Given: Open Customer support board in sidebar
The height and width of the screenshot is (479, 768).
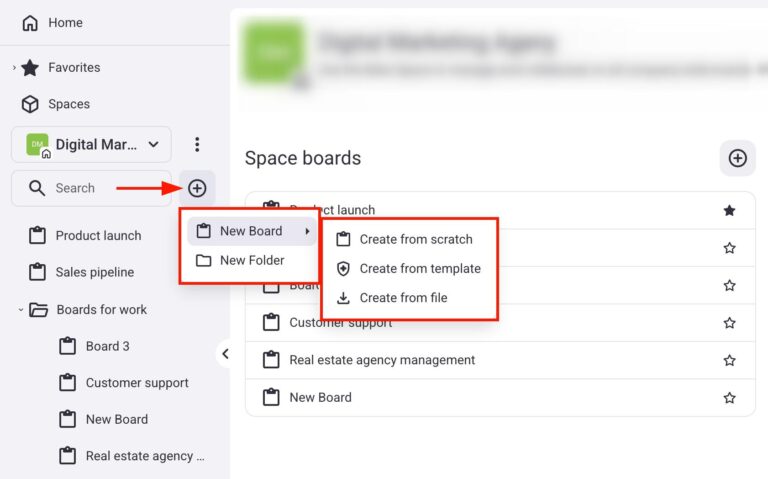Looking at the screenshot, I should [123, 383].
